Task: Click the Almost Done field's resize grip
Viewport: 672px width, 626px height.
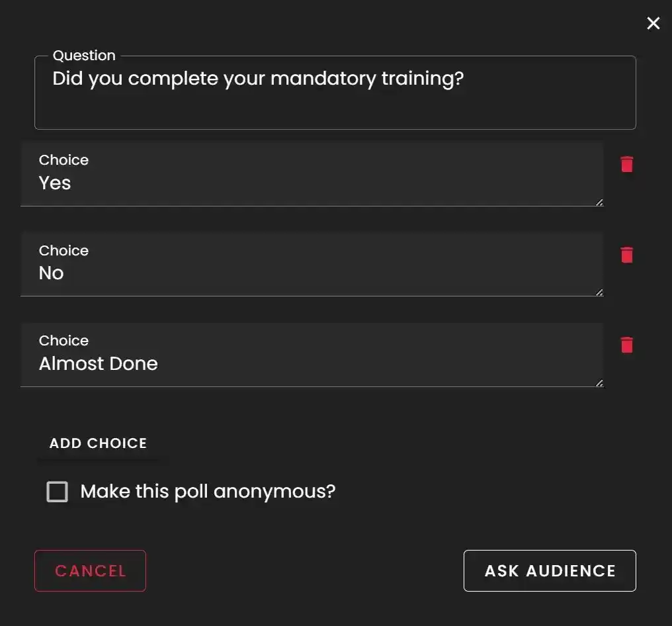Action: pos(599,382)
